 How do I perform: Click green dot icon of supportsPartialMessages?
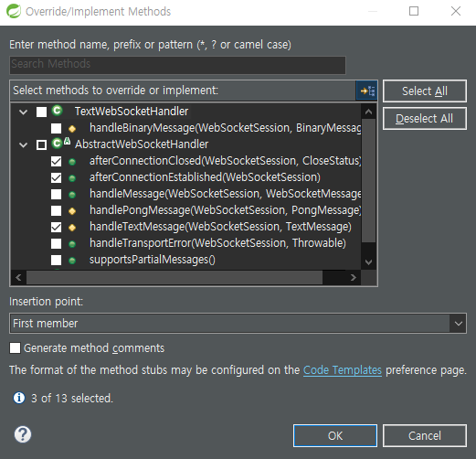coord(72,261)
